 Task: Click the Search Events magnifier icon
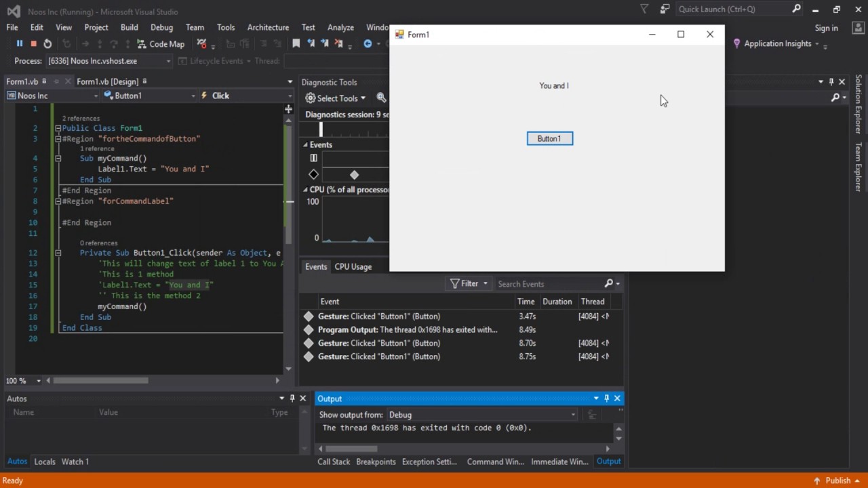[x=609, y=283]
